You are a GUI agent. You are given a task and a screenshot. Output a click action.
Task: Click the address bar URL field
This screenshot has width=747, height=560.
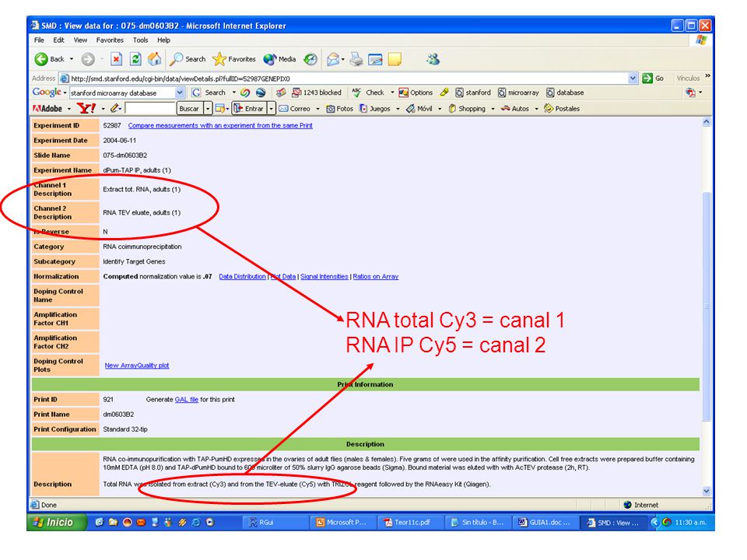[x=348, y=78]
